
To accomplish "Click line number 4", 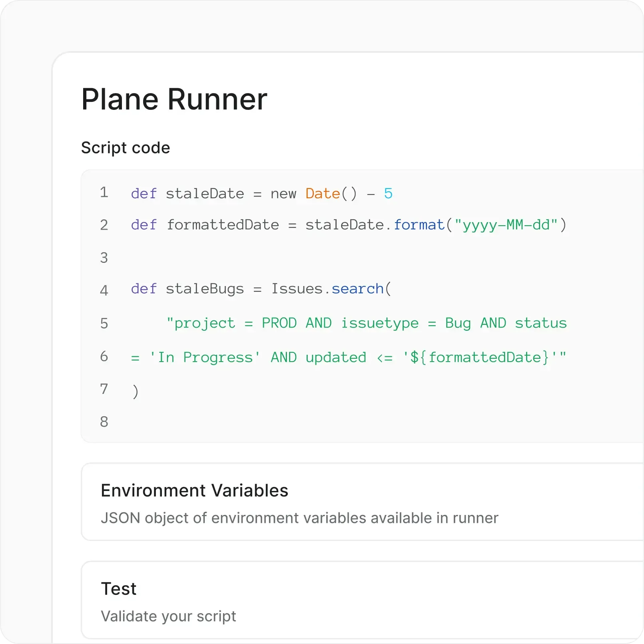I will coord(104,289).
